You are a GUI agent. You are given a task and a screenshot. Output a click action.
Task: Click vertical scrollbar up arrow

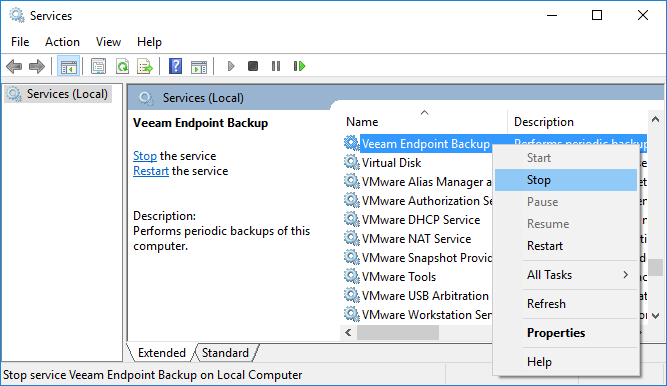click(655, 120)
